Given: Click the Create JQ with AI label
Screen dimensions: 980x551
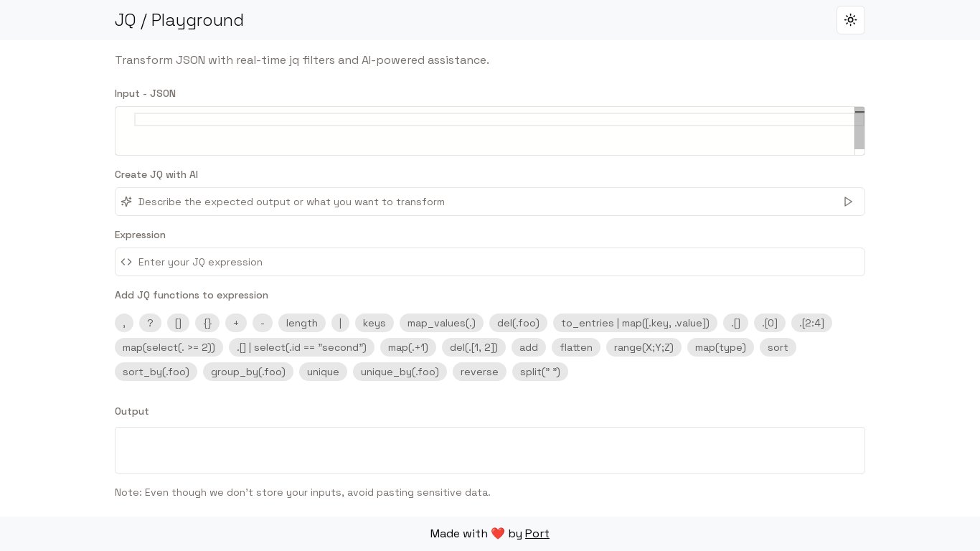Looking at the screenshot, I should pos(156,174).
